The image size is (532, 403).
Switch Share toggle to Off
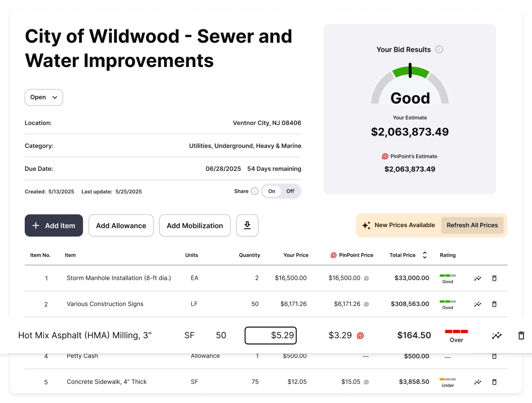click(x=290, y=191)
